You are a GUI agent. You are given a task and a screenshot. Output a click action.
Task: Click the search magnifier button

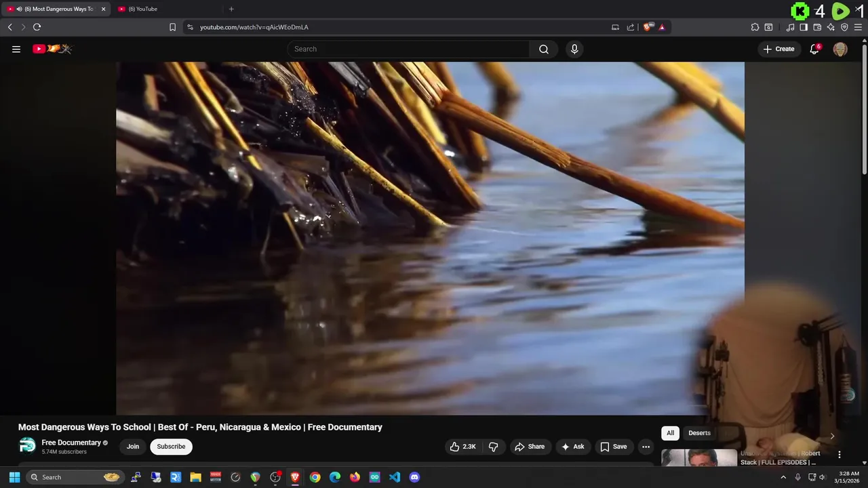[x=544, y=49]
